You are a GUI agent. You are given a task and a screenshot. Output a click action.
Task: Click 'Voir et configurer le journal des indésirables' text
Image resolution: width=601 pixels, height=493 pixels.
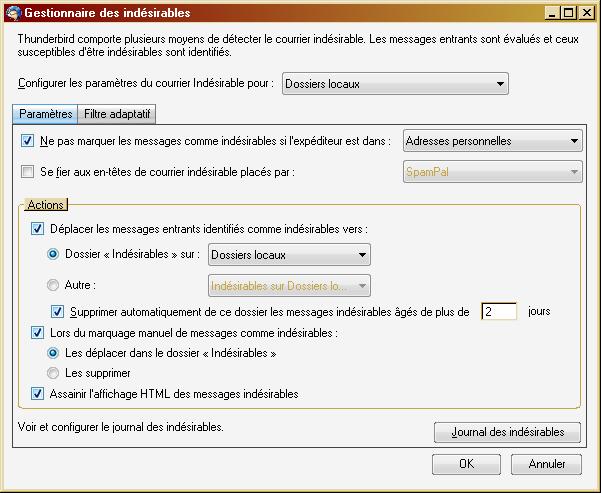tap(120, 427)
